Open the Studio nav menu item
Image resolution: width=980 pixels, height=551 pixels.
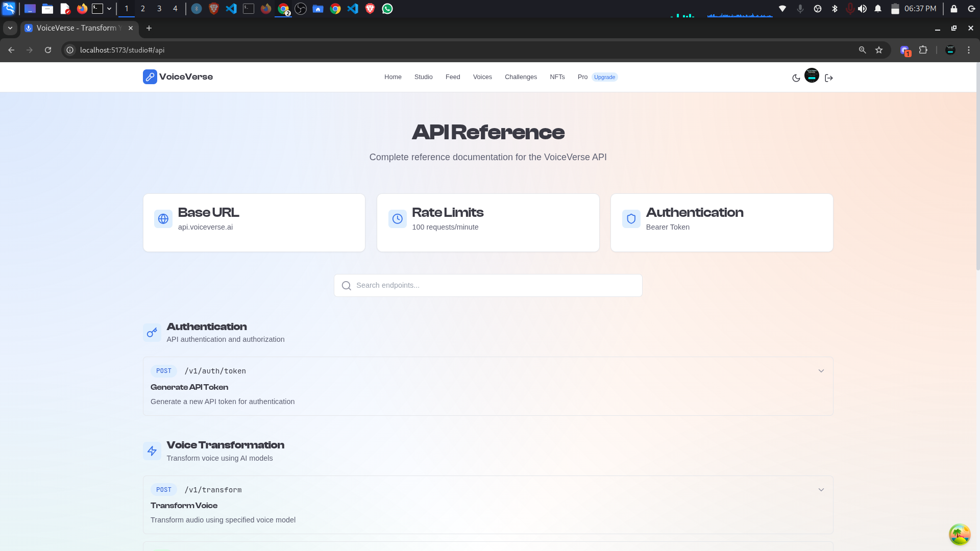[x=423, y=77]
